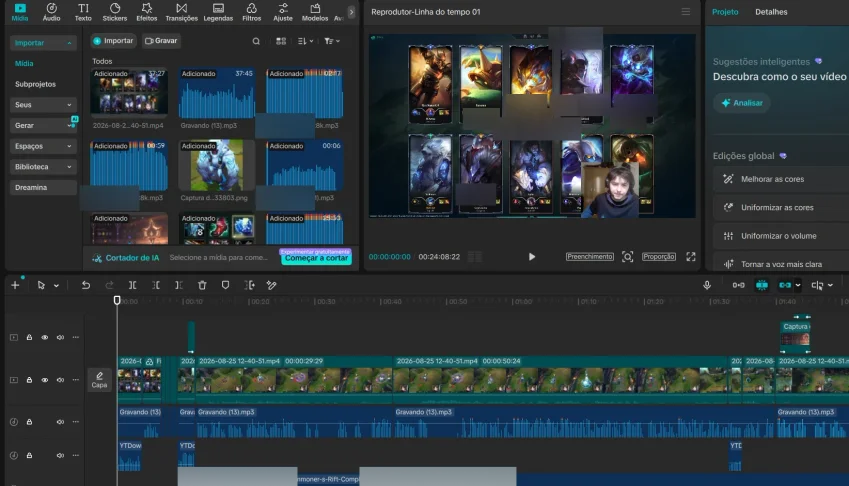Play the video in the player
This screenshot has height=486, width=849.
[532, 257]
